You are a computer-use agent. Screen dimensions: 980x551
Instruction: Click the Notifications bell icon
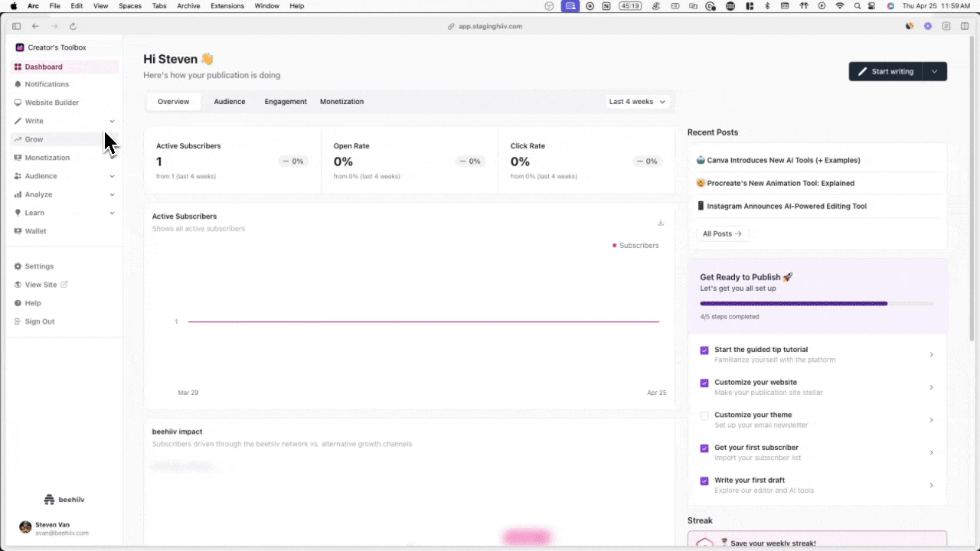click(x=18, y=84)
